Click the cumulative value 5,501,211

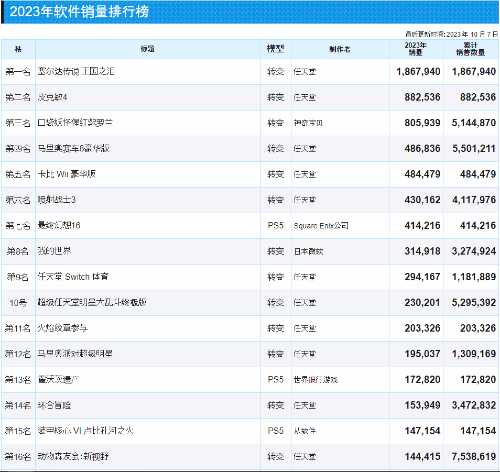click(474, 149)
